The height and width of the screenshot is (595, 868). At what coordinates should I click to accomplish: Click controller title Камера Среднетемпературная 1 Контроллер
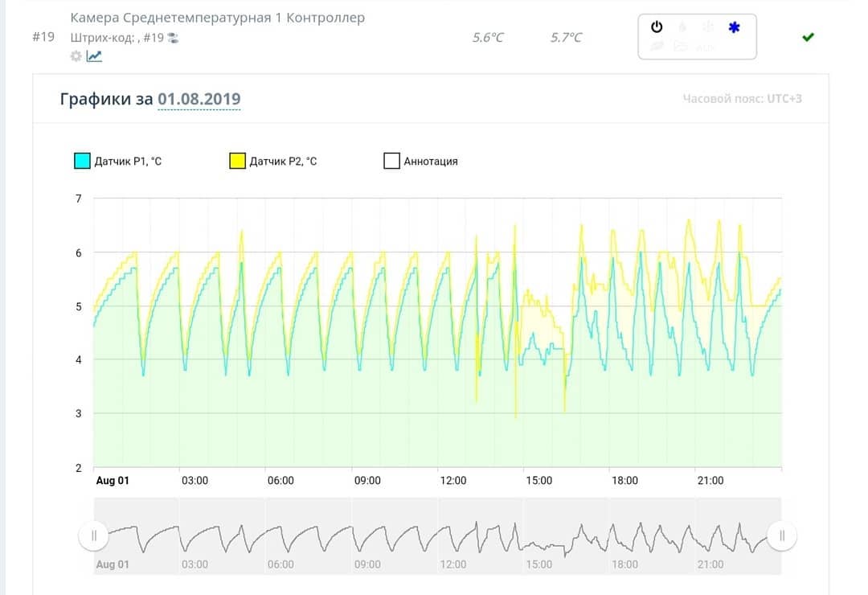(218, 18)
